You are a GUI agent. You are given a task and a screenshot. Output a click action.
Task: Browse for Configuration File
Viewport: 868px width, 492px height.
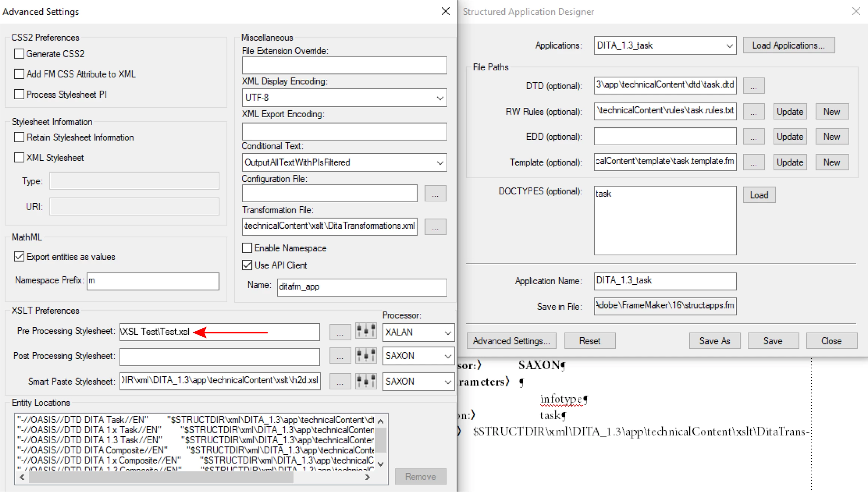tap(435, 194)
